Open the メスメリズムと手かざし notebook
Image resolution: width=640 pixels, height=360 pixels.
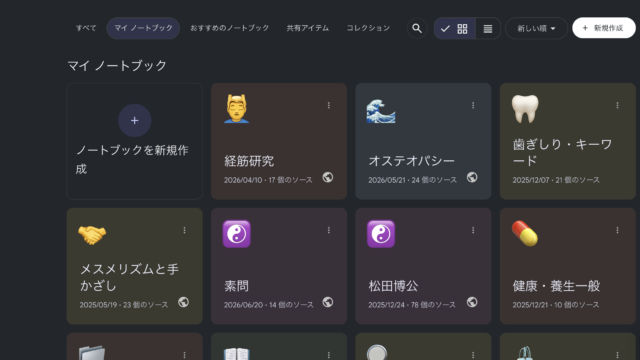[135, 266]
